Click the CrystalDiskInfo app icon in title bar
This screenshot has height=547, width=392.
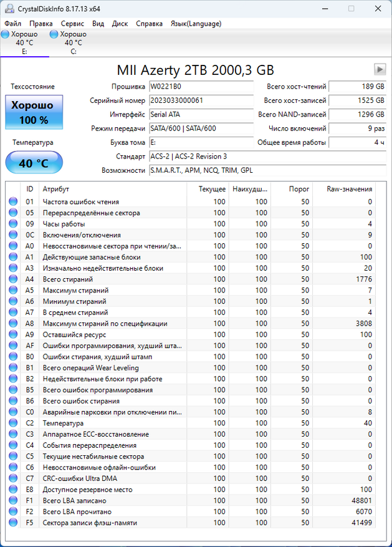[10, 9]
